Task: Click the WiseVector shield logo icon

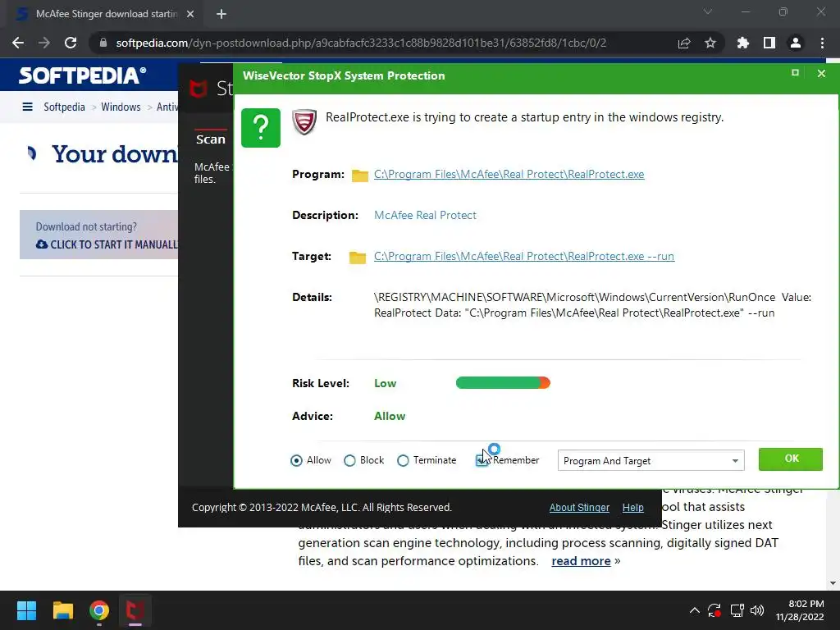Action: click(x=304, y=122)
